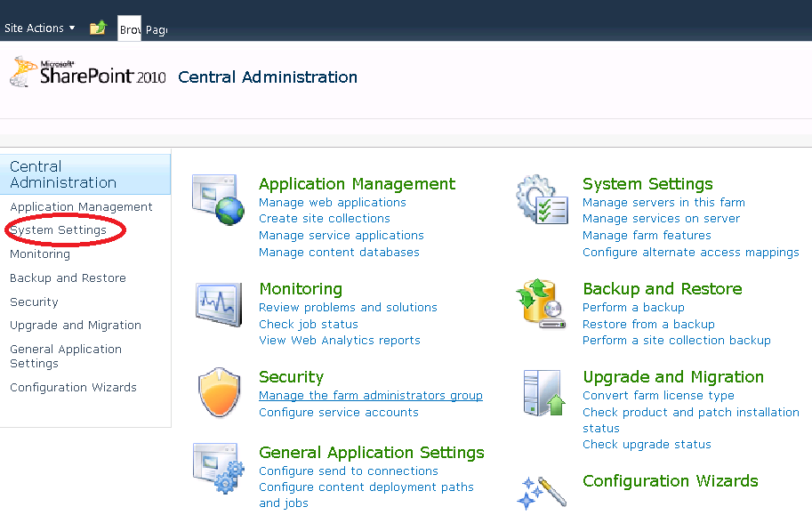Image resolution: width=812 pixels, height=515 pixels.
Task: Click Check upgrade status link
Action: click(x=647, y=444)
